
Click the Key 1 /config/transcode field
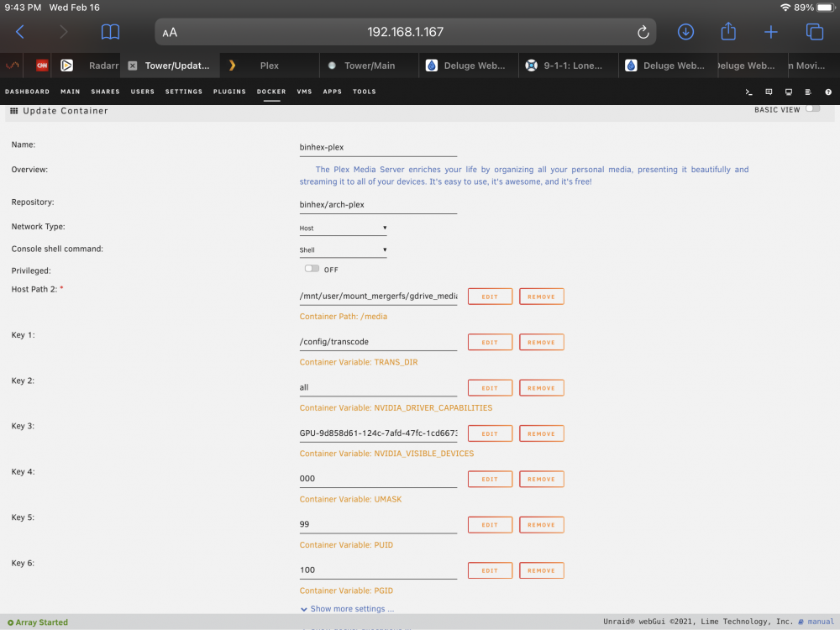(x=378, y=342)
